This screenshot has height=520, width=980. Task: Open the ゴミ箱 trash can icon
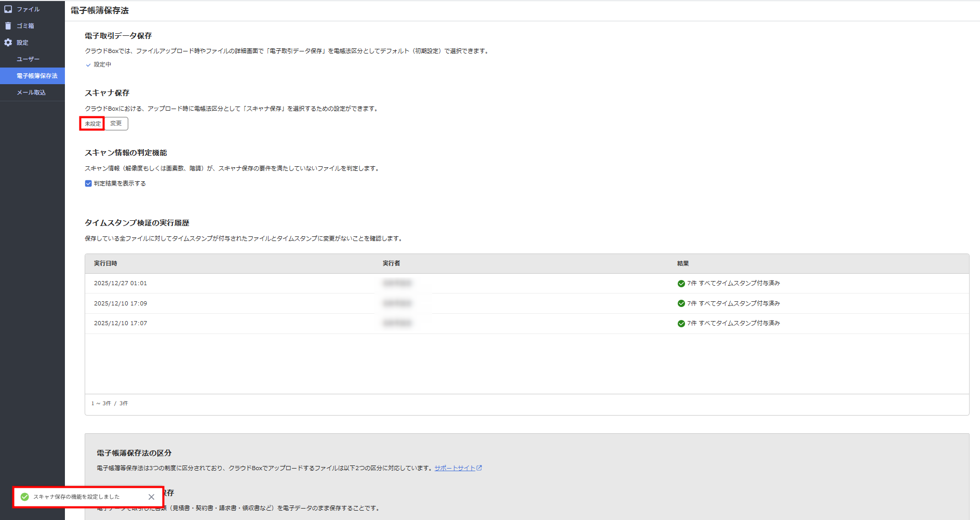point(8,26)
